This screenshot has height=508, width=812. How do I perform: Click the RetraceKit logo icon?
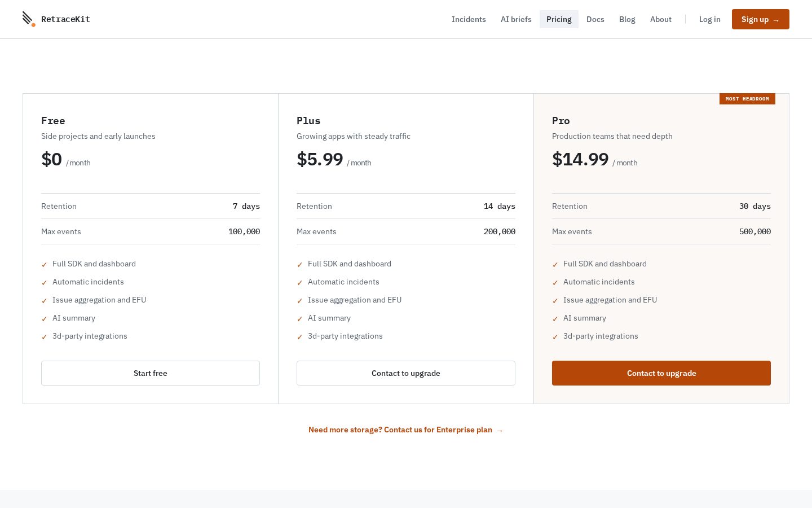click(29, 19)
